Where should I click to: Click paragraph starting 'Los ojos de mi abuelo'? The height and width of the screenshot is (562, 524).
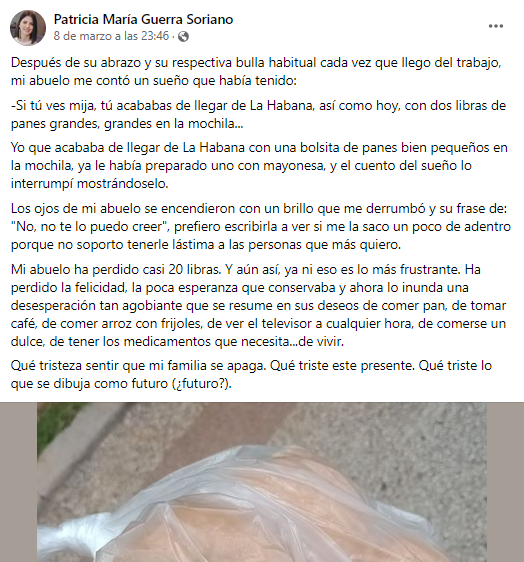pos(261,227)
